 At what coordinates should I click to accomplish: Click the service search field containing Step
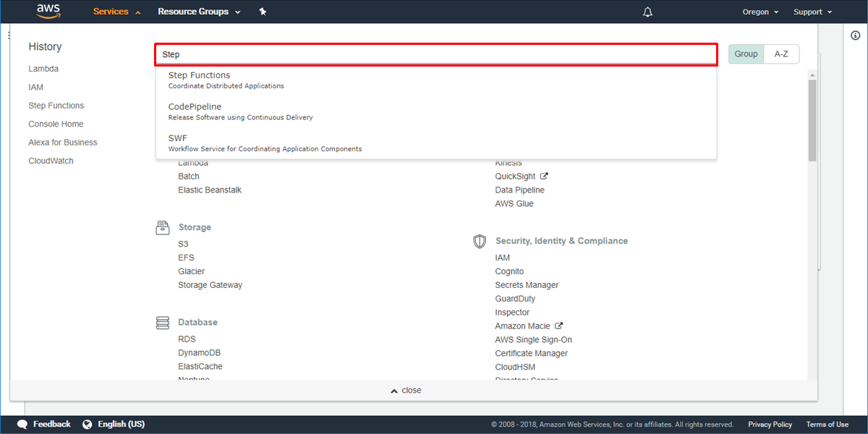436,54
